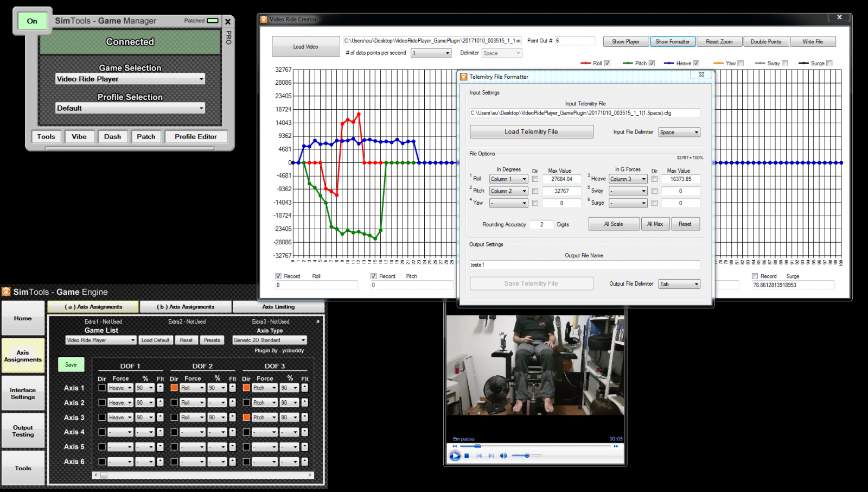The height and width of the screenshot is (492, 868).
Task: Open the Axis Type Generic 2D Standard dropdown
Action: coord(270,340)
